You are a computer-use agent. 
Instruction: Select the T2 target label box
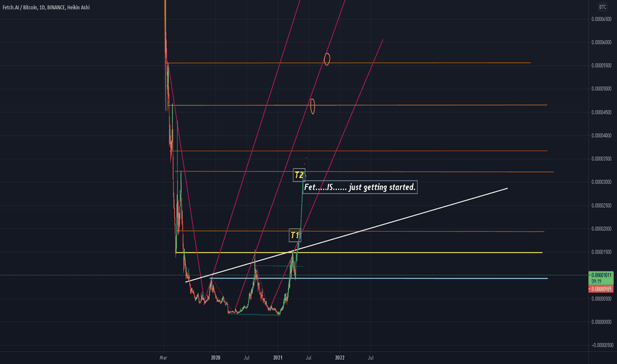pyautogui.click(x=299, y=175)
